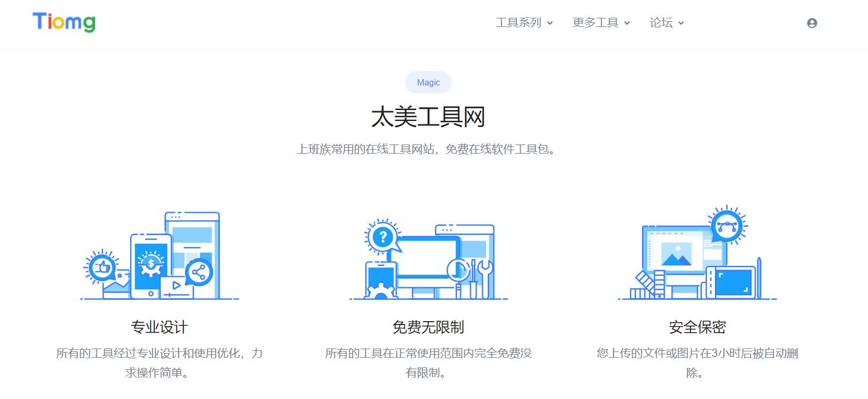Click the 专业设计 section title

point(159,326)
